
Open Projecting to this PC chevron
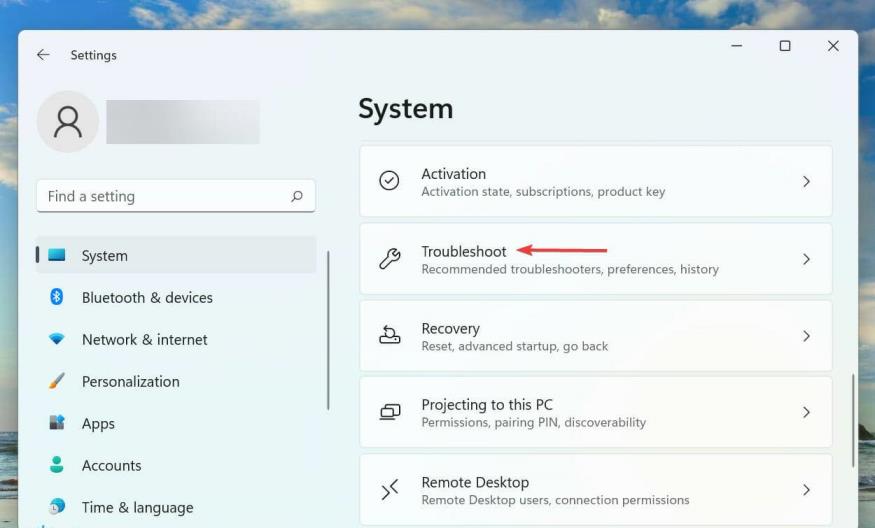[806, 412]
